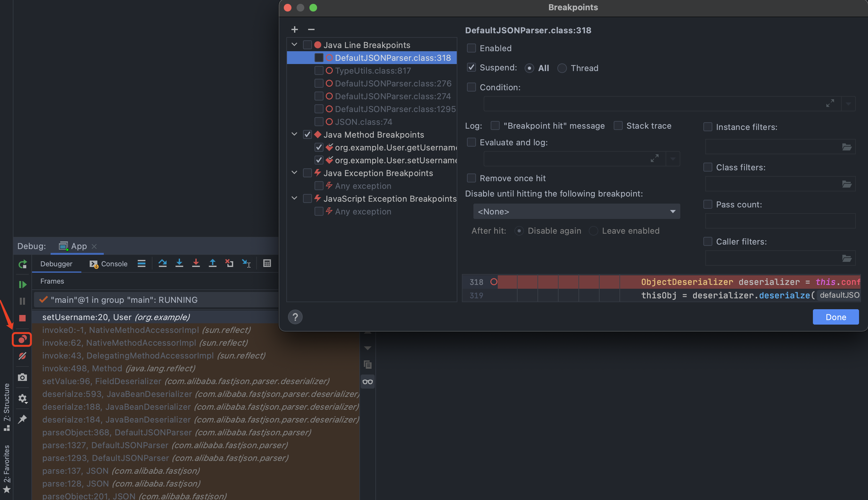Image resolution: width=868 pixels, height=500 pixels.
Task: Open Evaluate Expression calculator icon
Action: 267,263
